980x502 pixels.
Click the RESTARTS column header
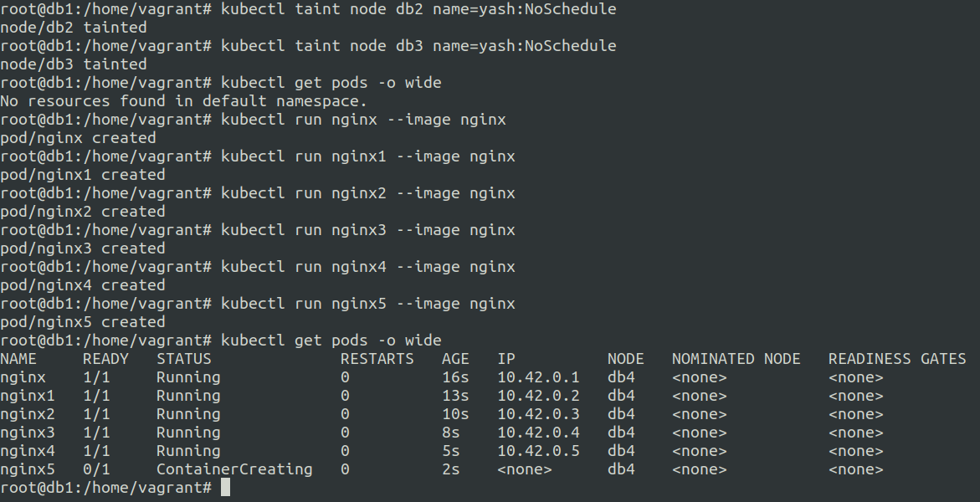click(x=377, y=359)
